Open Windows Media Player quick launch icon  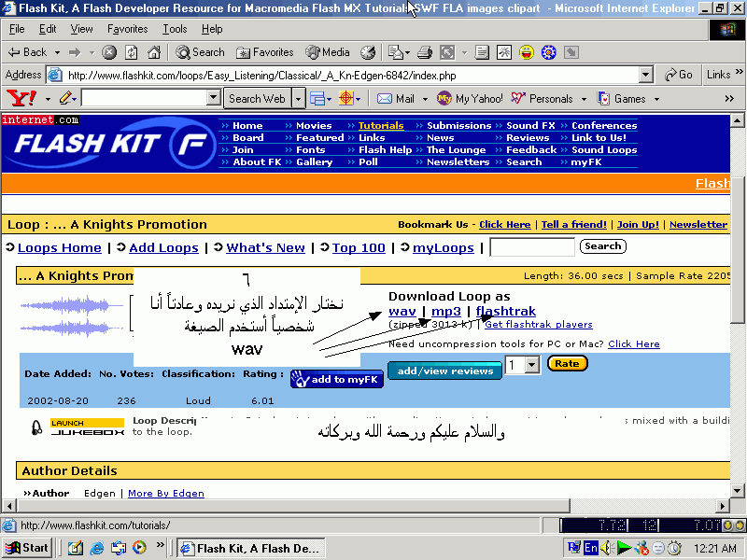tap(139, 548)
